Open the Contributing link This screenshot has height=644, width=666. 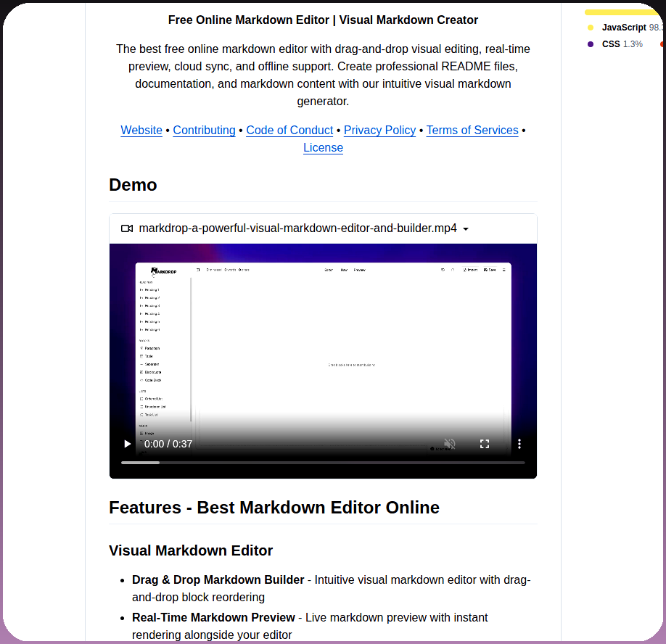205,130
